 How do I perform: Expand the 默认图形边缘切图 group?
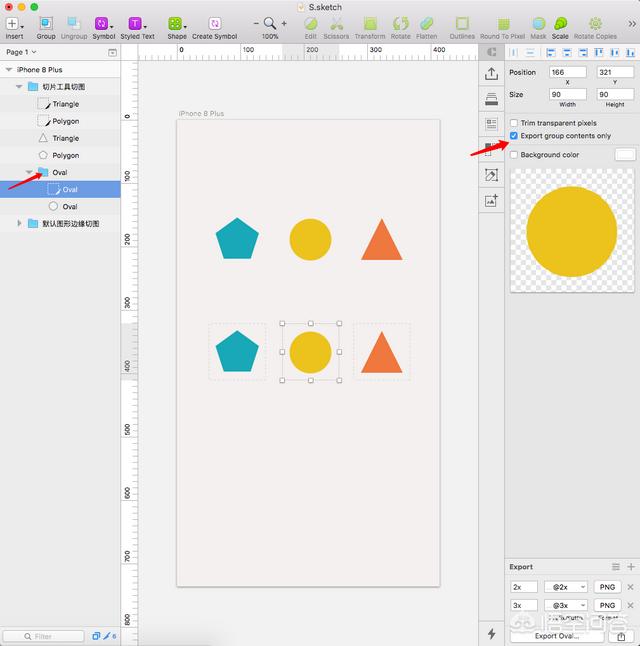tap(20, 224)
